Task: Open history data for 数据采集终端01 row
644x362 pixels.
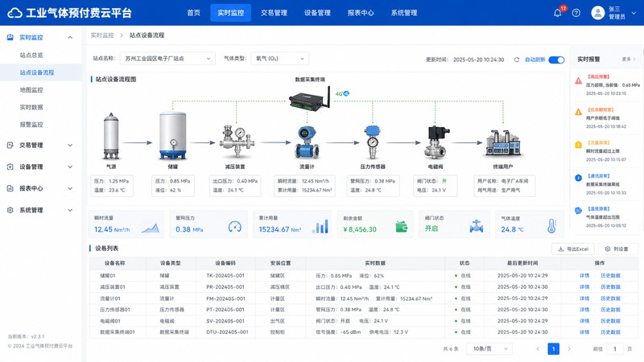Action: [610, 332]
